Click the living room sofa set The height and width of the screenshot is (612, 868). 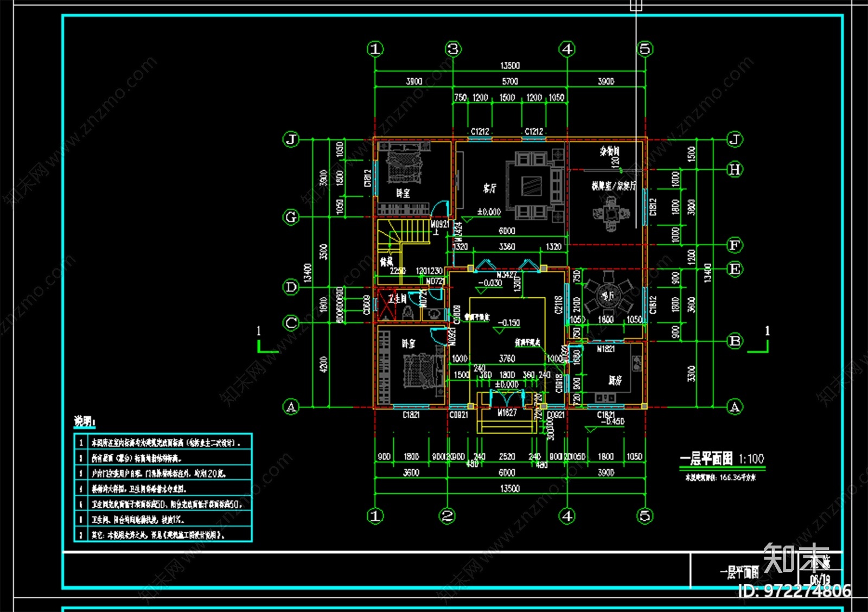535,186
